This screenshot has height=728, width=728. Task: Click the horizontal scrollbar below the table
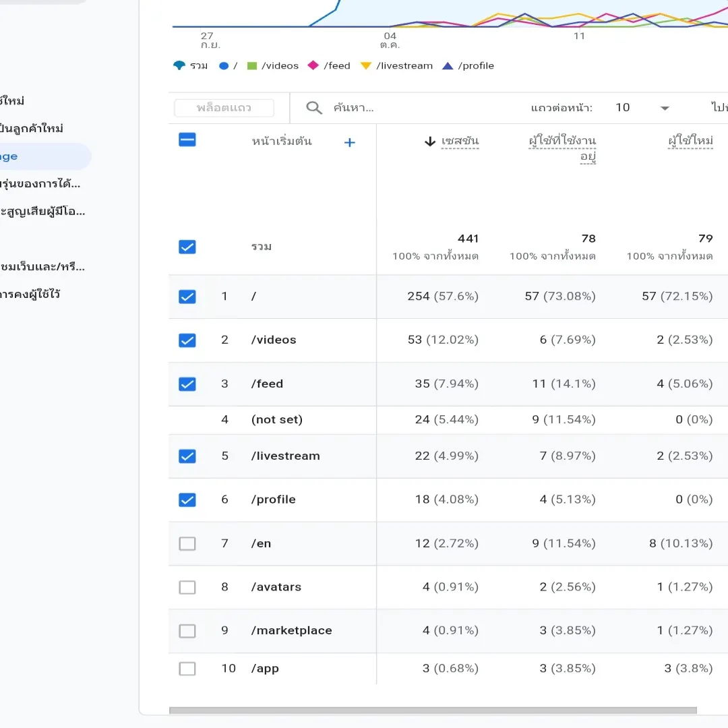[x=433, y=710]
